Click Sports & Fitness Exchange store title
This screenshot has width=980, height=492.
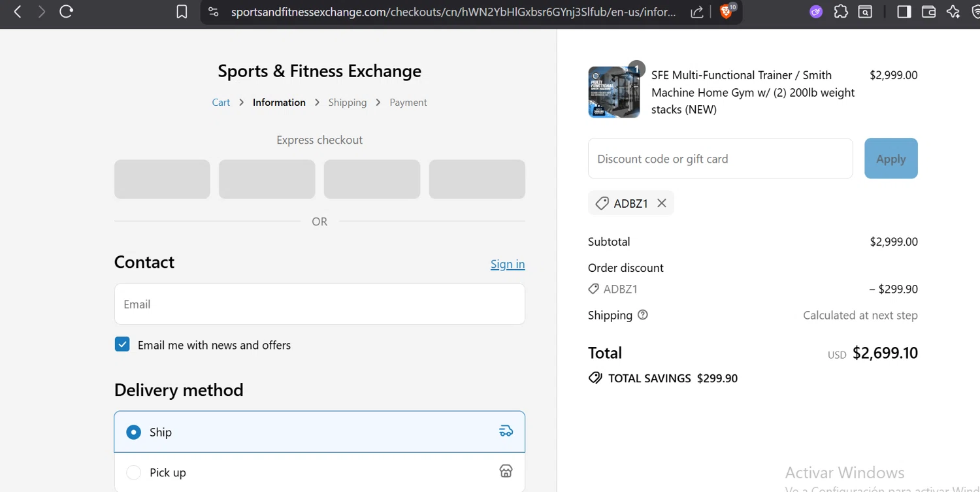319,71
